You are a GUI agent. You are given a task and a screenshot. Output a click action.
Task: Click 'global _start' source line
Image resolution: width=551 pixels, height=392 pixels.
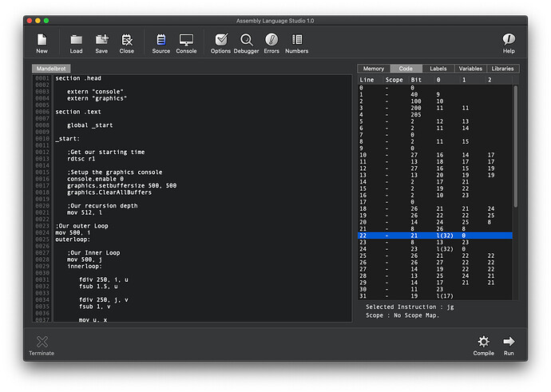click(x=90, y=125)
